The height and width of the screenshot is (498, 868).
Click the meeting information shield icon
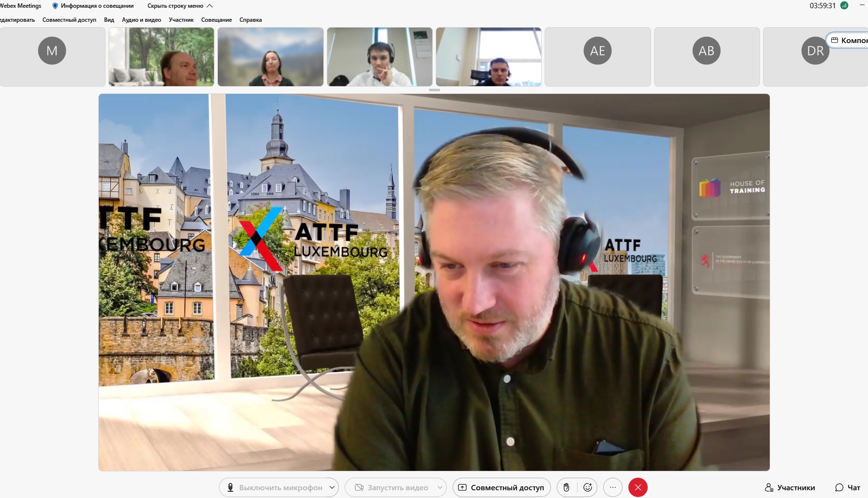pos(55,6)
